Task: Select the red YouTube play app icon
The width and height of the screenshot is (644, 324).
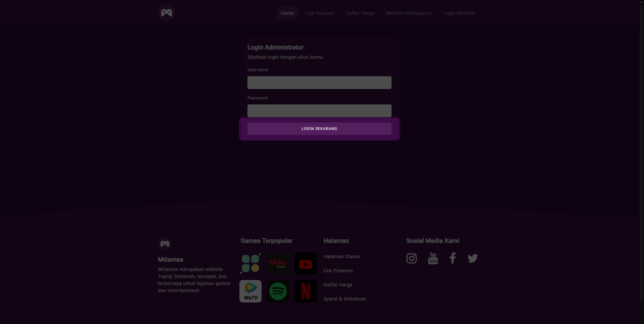Action: [306, 264]
